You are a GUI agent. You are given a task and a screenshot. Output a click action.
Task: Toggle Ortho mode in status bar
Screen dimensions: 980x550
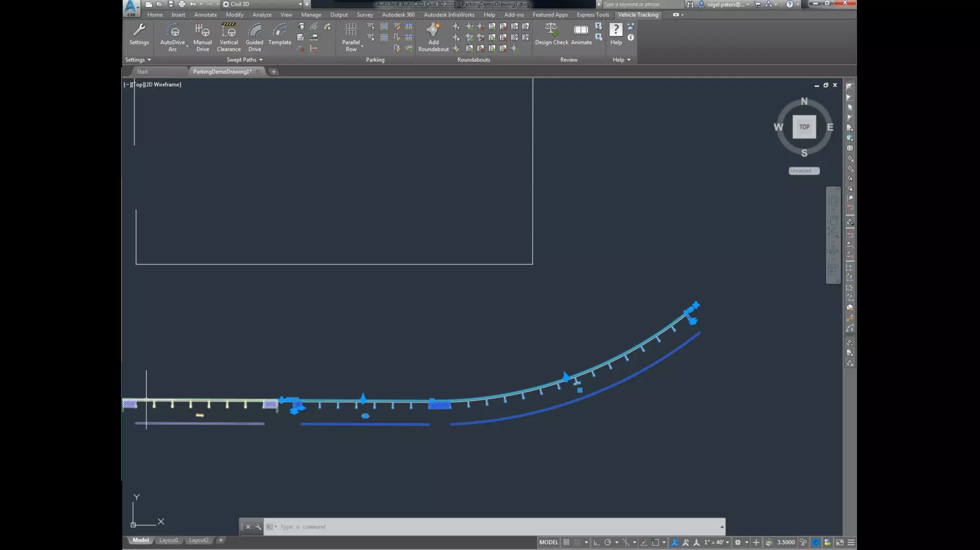point(596,542)
